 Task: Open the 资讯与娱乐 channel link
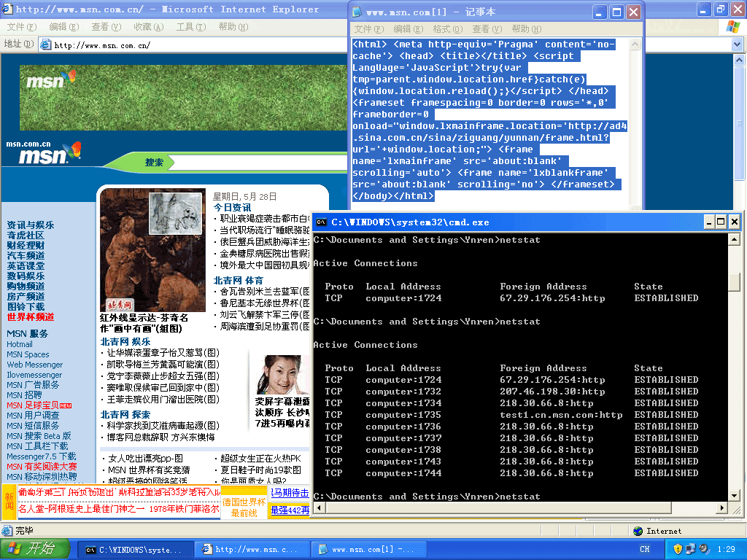31,225
